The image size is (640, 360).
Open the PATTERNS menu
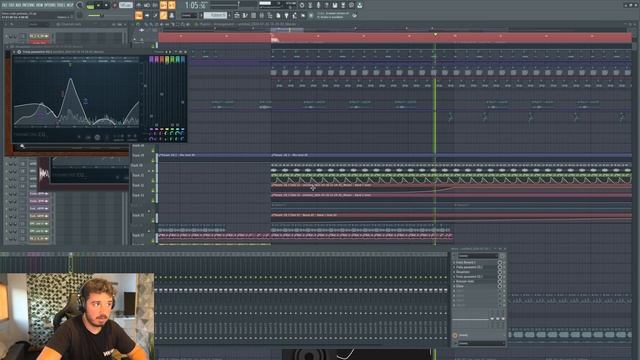click(x=28, y=5)
